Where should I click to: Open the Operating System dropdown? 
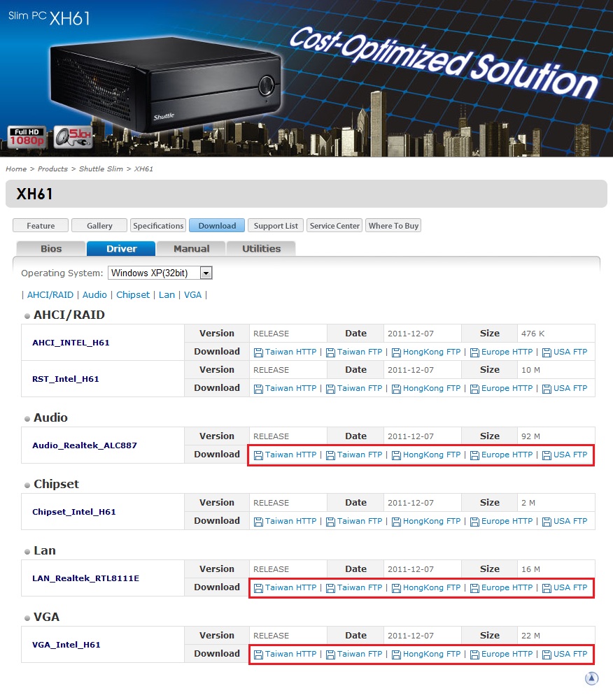[160, 273]
